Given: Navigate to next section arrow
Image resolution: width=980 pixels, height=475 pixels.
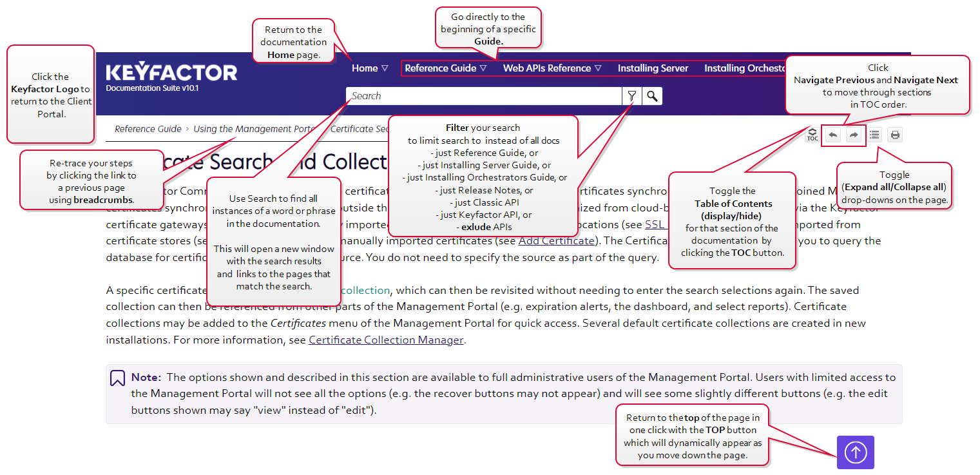Looking at the screenshot, I should [x=854, y=135].
